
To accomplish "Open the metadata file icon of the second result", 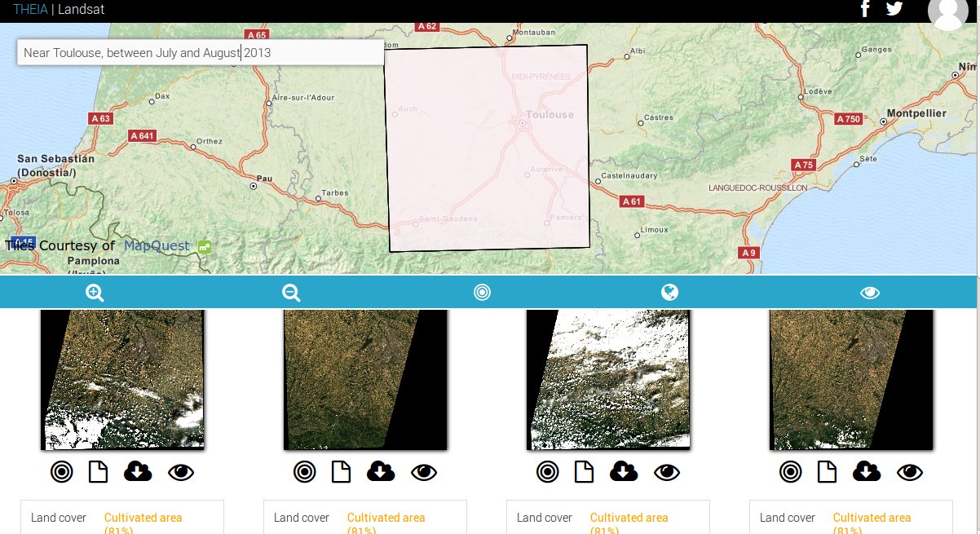I will coord(341,471).
